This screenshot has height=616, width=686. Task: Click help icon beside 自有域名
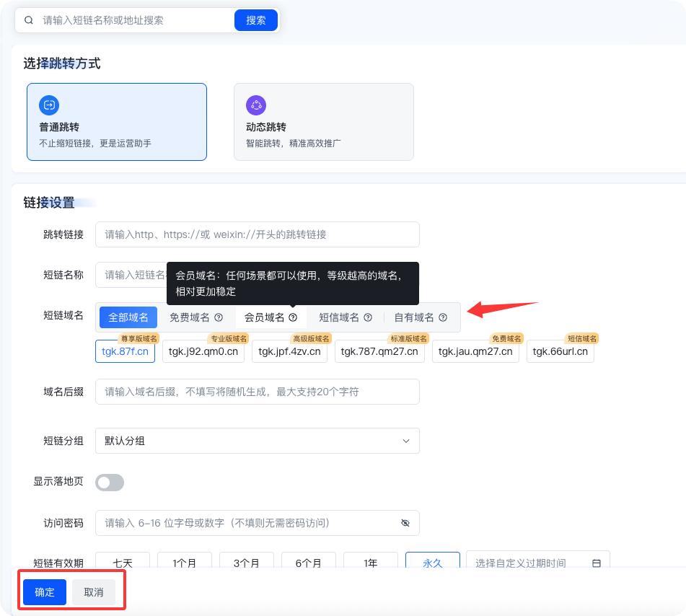[443, 317]
